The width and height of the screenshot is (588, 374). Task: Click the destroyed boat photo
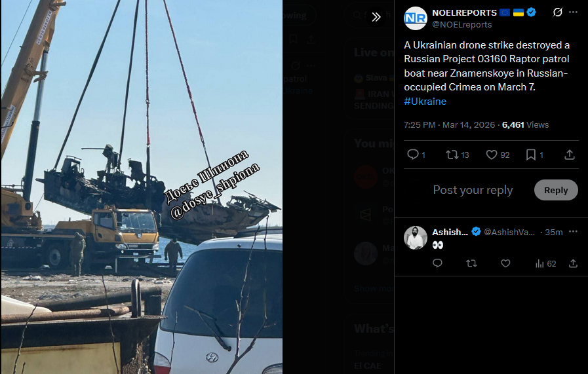pos(142,187)
